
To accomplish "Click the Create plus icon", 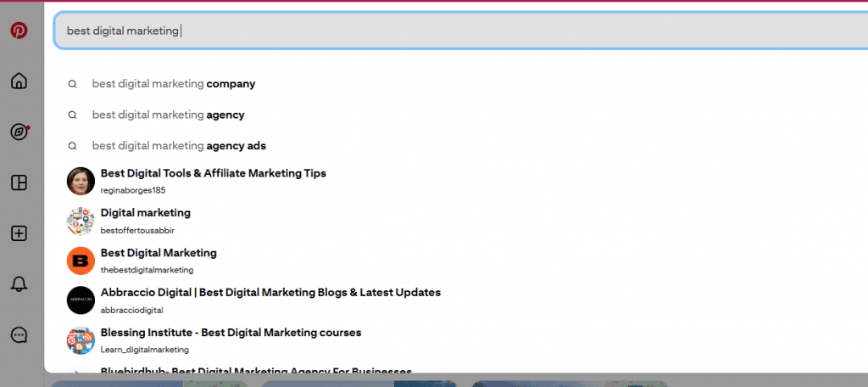I will (x=19, y=233).
